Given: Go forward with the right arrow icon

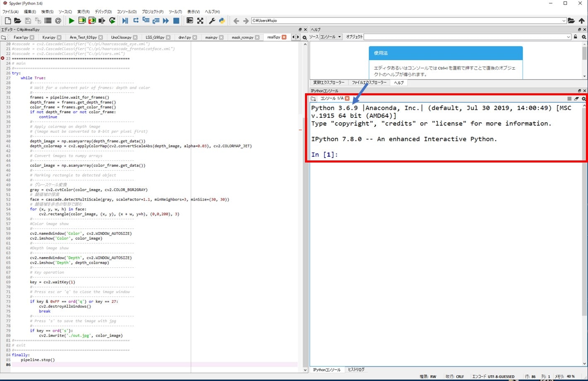Looking at the screenshot, I should coord(246,21).
